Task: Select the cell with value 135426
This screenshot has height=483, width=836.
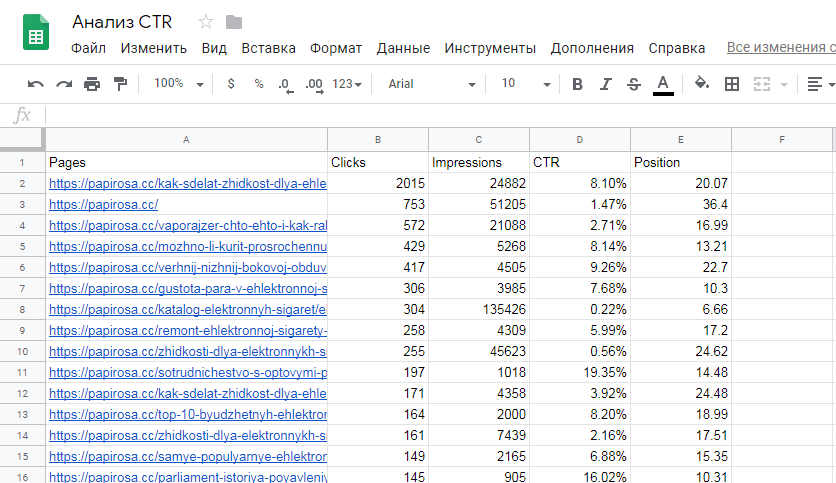Action: (479, 310)
